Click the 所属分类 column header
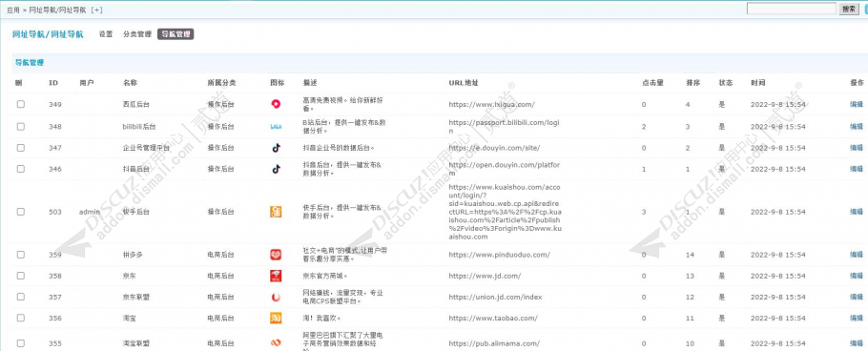Image resolution: width=868 pixels, height=351 pixels. (x=221, y=82)
